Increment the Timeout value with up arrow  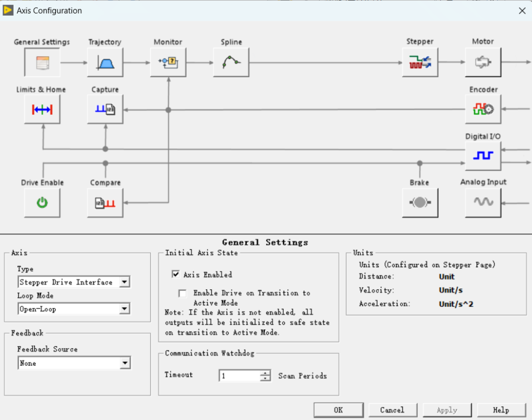click(x=266, y=373)
